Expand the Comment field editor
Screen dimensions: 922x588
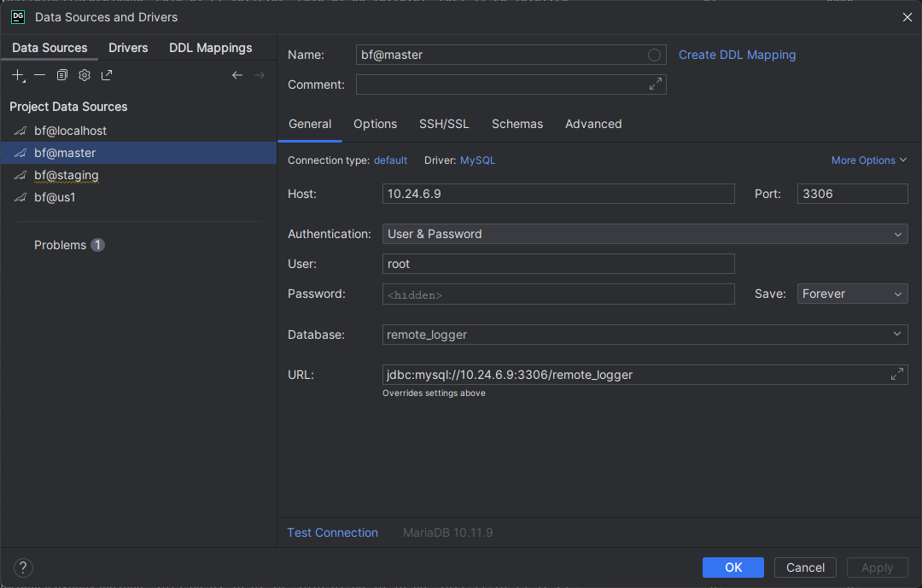click(x=655, y=84)
